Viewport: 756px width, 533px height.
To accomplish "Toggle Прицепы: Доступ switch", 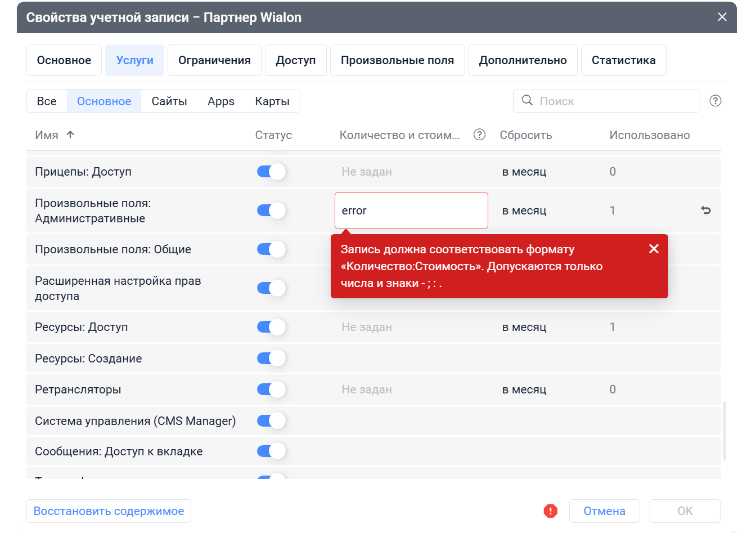I will 271,172.
